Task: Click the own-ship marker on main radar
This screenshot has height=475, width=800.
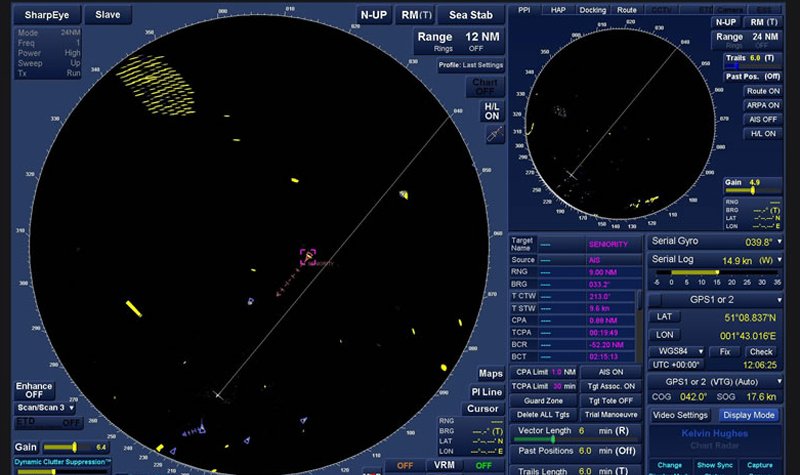Action: click(217, 395)
